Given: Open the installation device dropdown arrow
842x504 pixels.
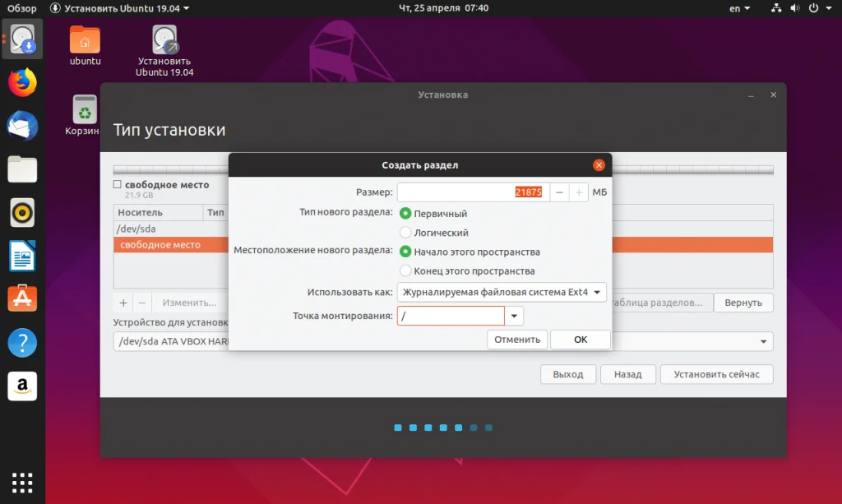Looking at the screenshot, I should (763, 341).
